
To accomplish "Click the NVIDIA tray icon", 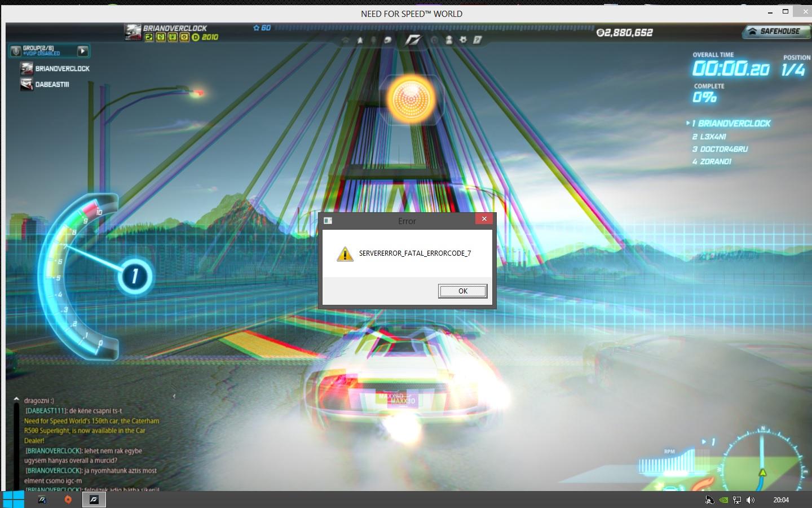I will coord(723,500).
